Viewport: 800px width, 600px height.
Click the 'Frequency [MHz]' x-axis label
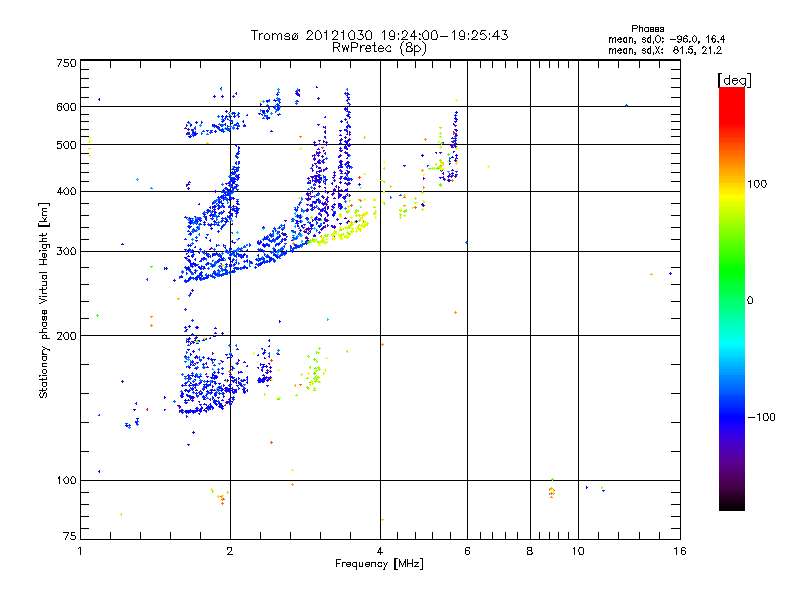click(379, 564)
